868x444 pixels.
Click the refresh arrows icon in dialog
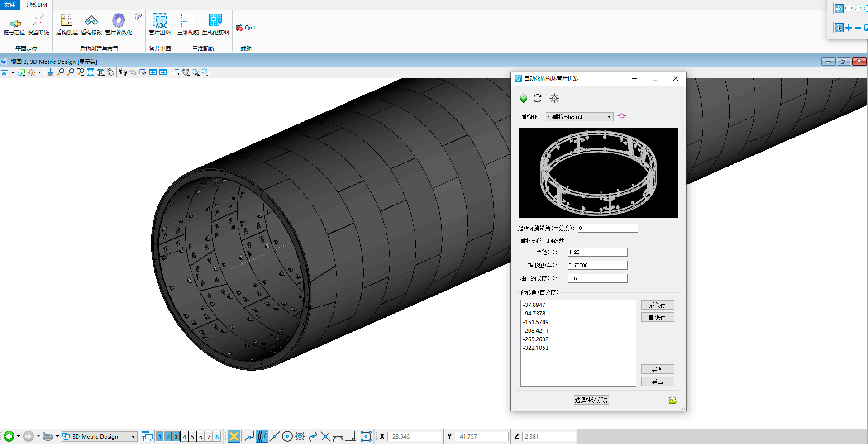click(538, 98)
